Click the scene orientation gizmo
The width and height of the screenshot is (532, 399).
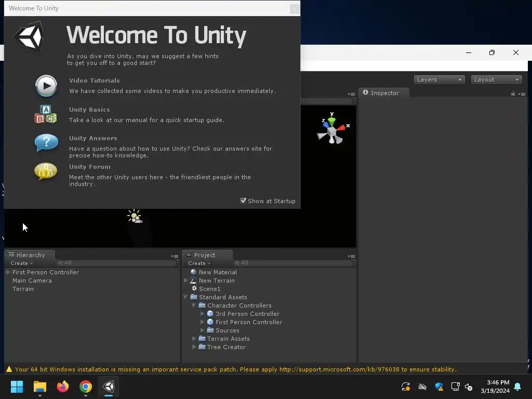click(332, 129)
